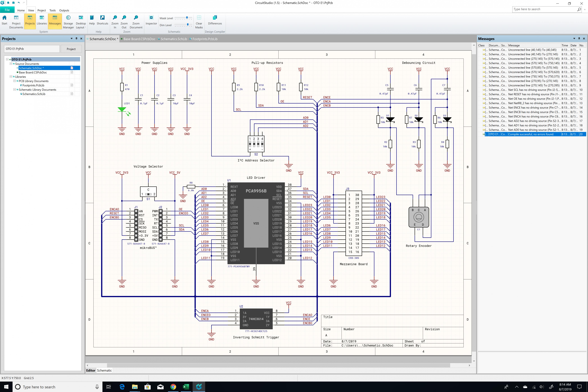Open Excel from the taskbar
The image size is (588, 392).
(x=186, y=387)
